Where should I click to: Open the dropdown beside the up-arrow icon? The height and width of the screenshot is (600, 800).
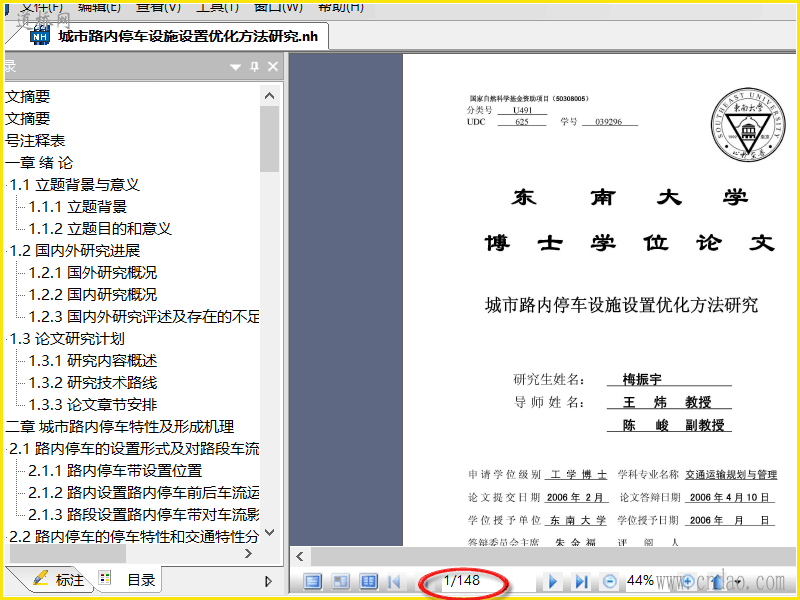pos(738,582)
